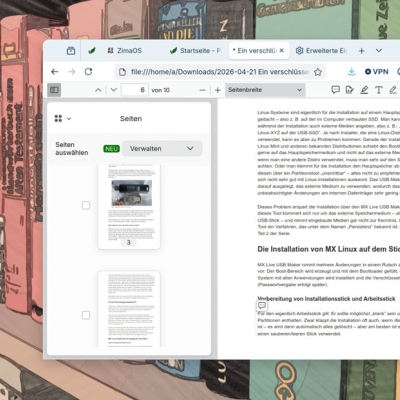Open the Seitenbreite zoom dropdown
Viewport: 400px width, 400px height.
tap(265, 90)
